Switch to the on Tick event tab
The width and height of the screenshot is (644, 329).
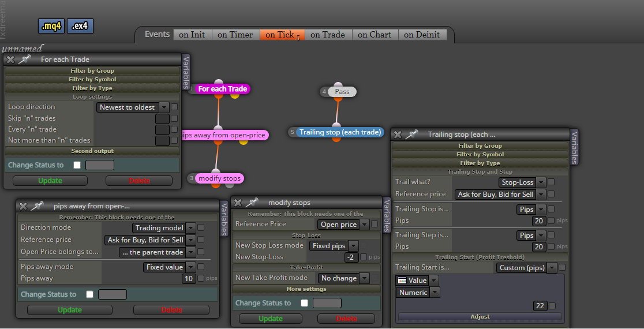pos(282,35)
